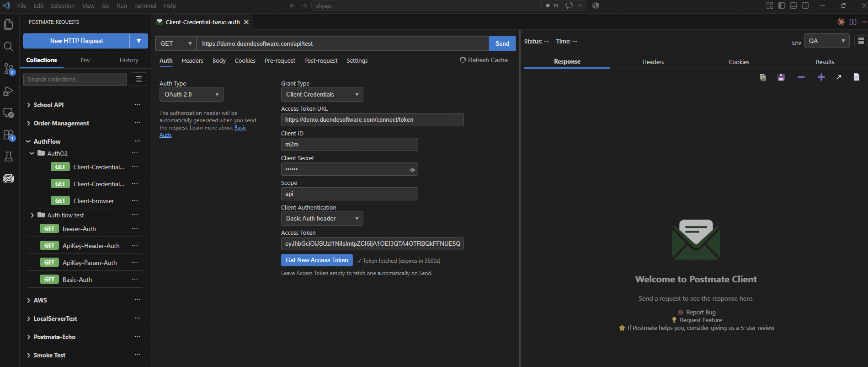
Task: Open the chat icon in title bar
Action: coord(569,5)
